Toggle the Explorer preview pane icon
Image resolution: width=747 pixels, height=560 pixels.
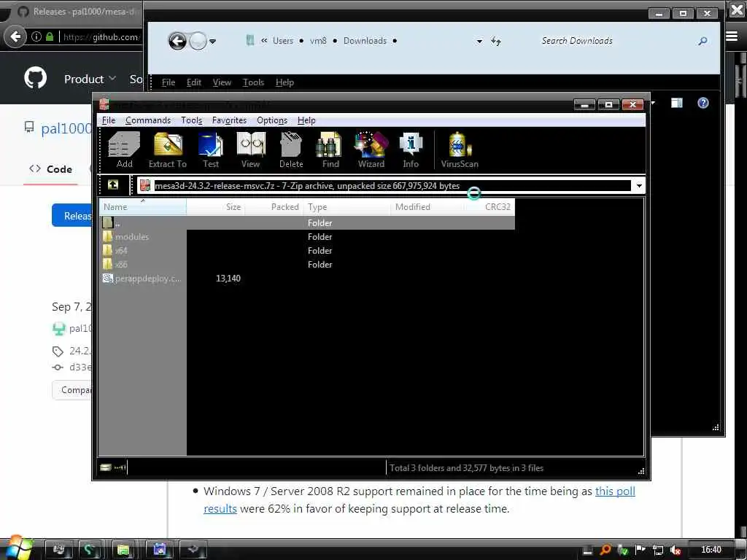click(676, 103)
